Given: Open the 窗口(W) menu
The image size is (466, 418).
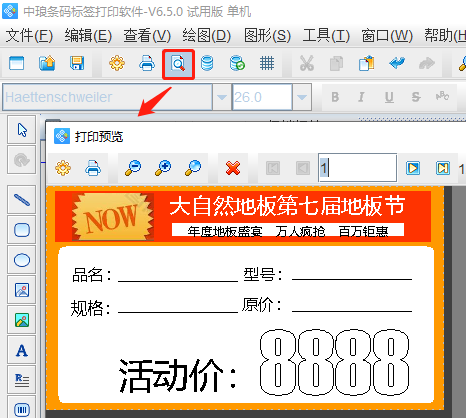Looking at the screenshot, I should click(387, 35).
